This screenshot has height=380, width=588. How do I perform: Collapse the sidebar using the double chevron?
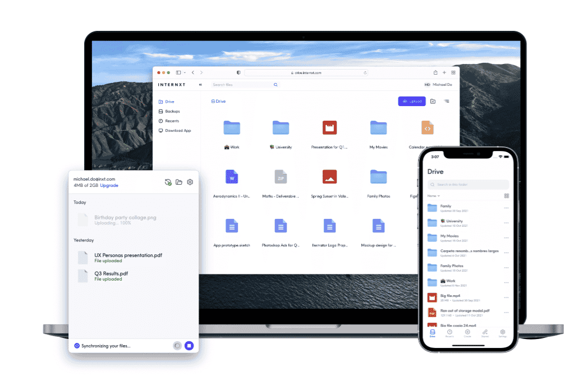point(201,85)
